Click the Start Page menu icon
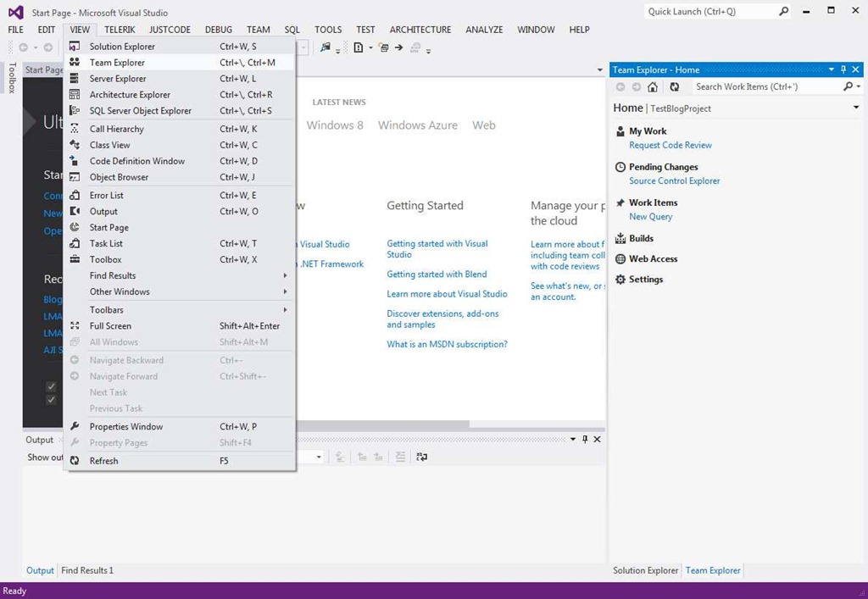Screen dimensions: 868x599 75,227
